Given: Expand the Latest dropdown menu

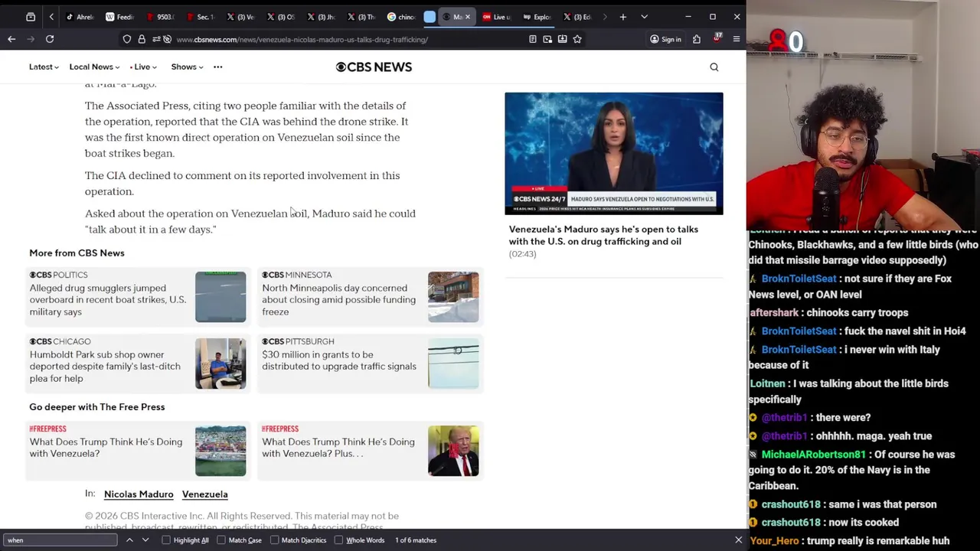Looking at the screenshot, I should point(44,67).
